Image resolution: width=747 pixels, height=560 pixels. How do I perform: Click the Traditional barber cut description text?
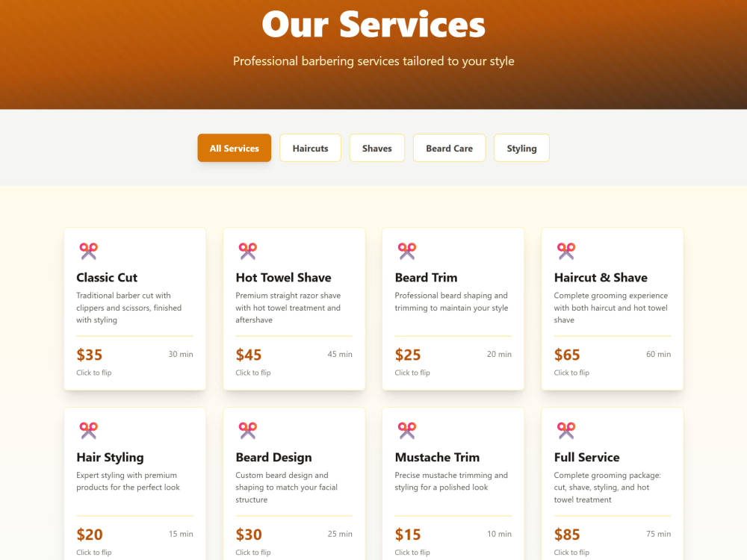(x=129, y=308)
